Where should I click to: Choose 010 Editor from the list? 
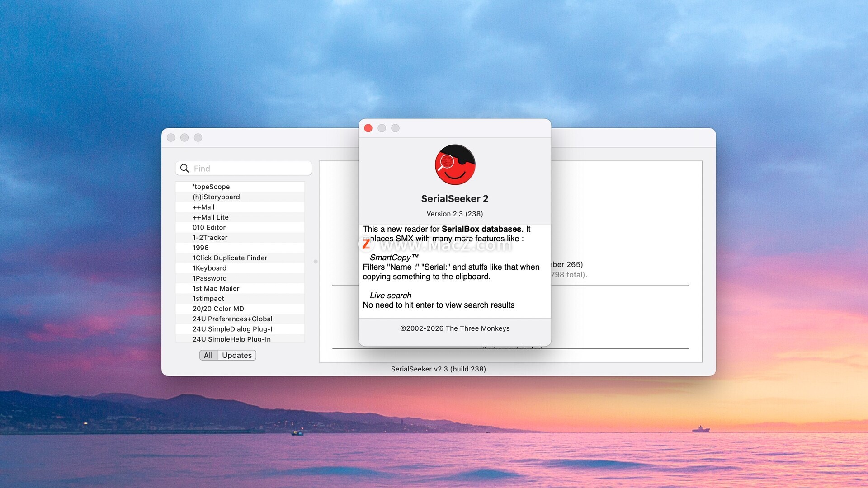(209, 227)
